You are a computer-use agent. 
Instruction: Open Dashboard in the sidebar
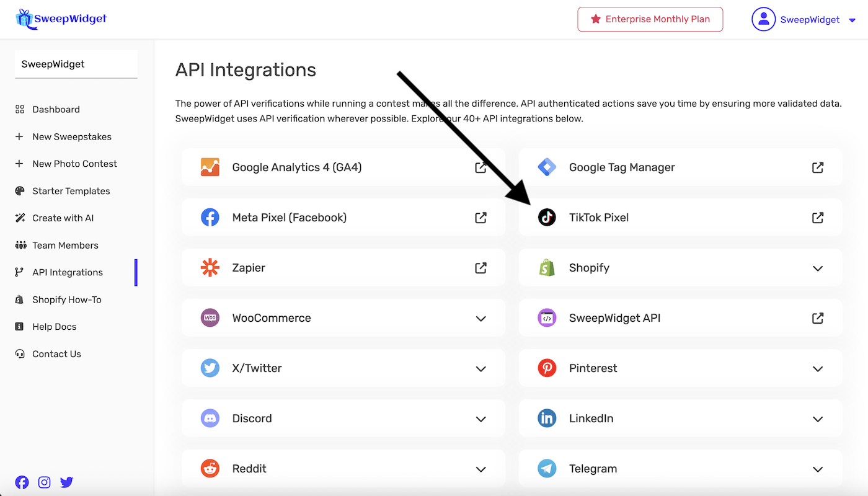pyautogui.click(x=56, y=109)
